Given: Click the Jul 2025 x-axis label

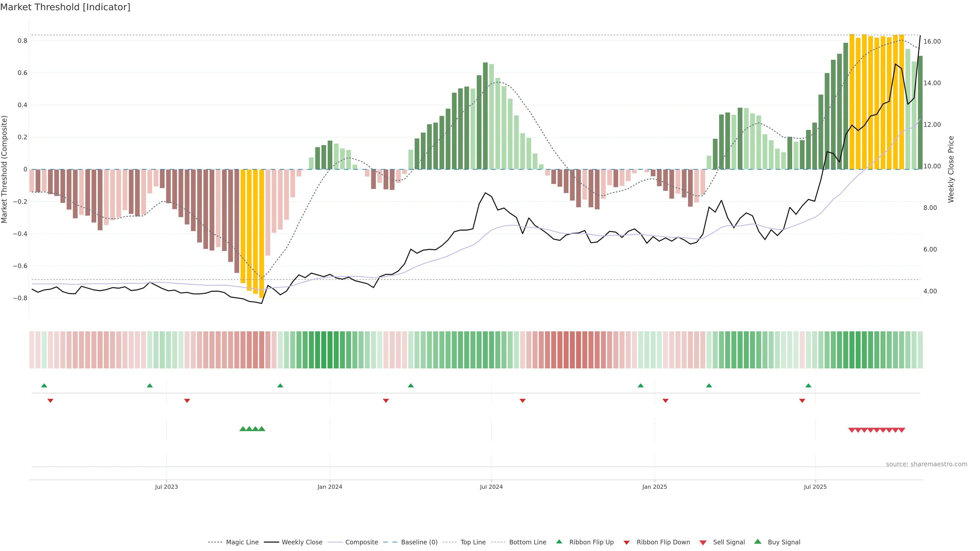Looking at the screenshot, I should click(815, 487).
